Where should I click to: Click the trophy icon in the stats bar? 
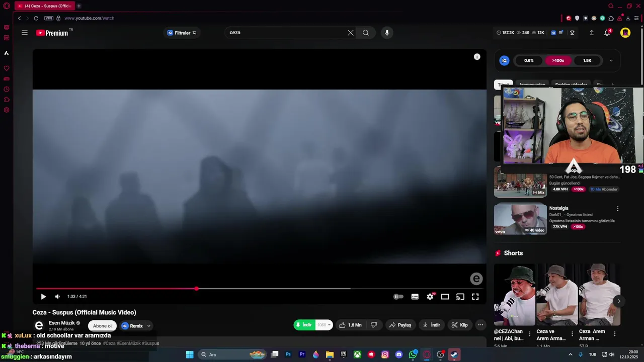pyautogui.click(x=572, y=33)
